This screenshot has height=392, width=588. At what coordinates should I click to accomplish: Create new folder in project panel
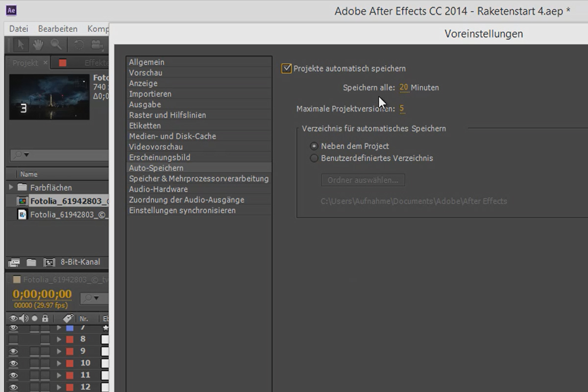pos(31,262)
